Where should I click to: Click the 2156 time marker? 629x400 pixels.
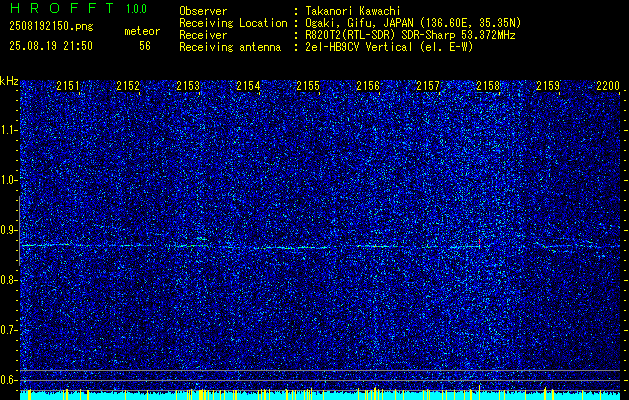(368, 86)
